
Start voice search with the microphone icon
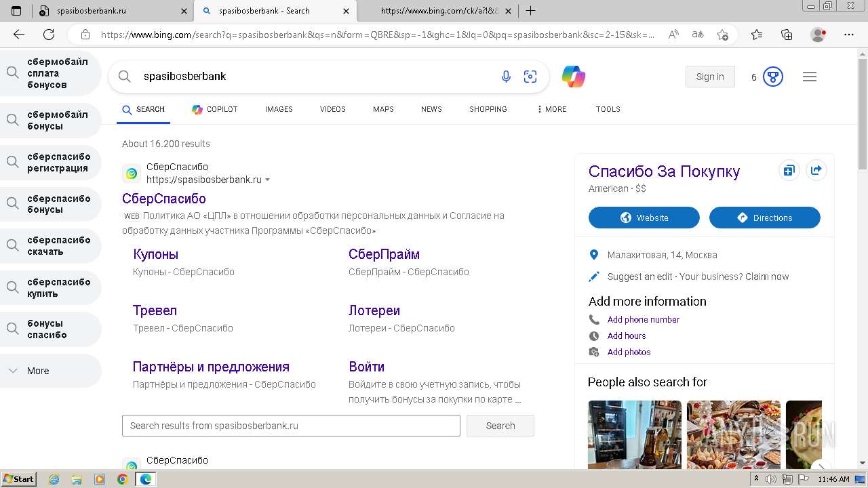506,77
